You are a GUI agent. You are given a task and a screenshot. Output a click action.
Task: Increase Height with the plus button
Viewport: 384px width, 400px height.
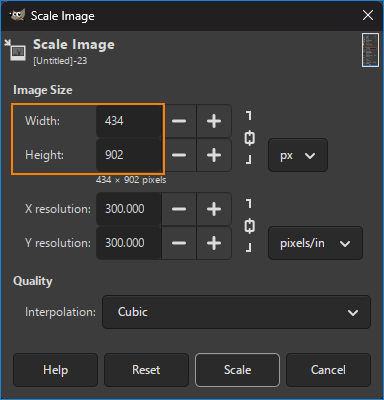coord(214,155)
